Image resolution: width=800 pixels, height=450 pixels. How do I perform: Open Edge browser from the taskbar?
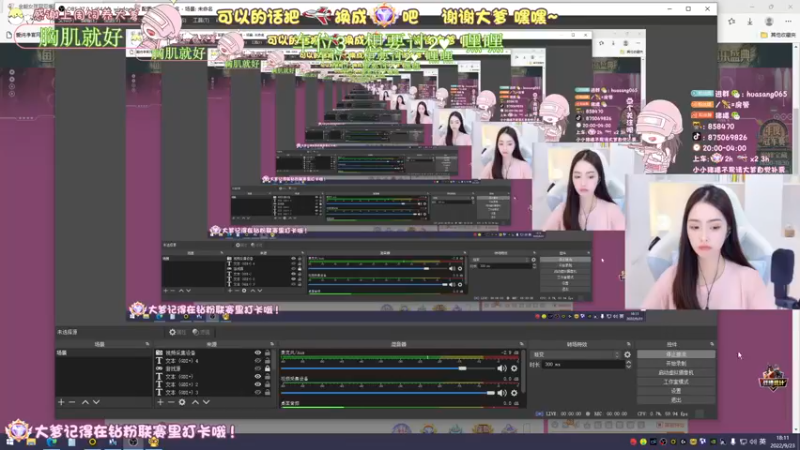click(52, 442)
